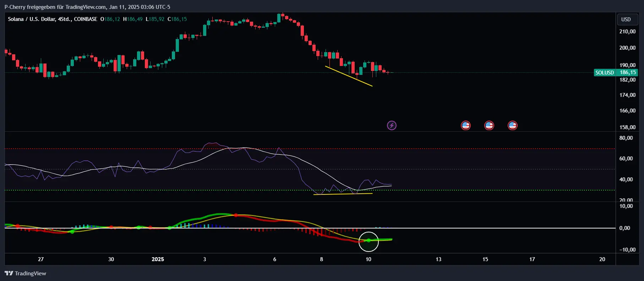This screenshot has width=644, height=281.
Task: Click the TradingView logo
Action: point(26,273)
